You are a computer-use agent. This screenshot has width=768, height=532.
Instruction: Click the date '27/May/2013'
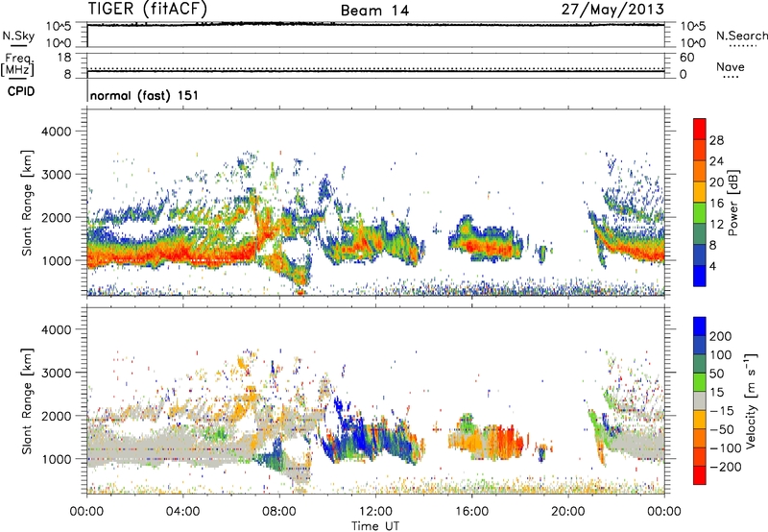612,9
